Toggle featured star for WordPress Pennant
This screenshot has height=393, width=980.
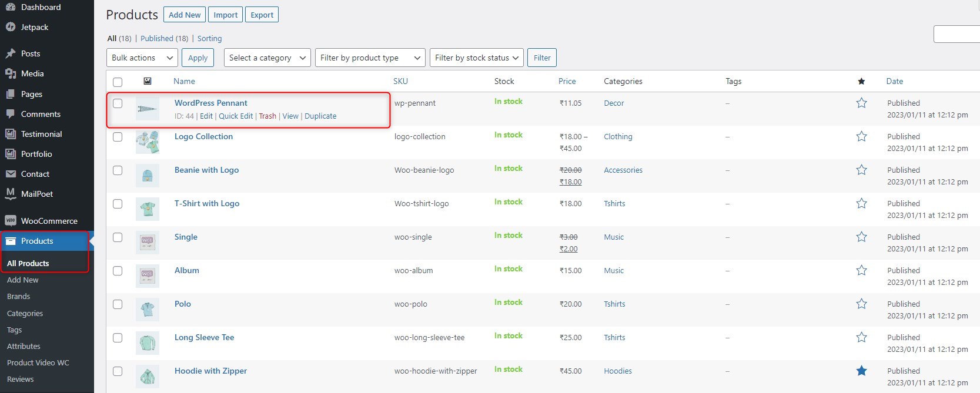point(861,103)
